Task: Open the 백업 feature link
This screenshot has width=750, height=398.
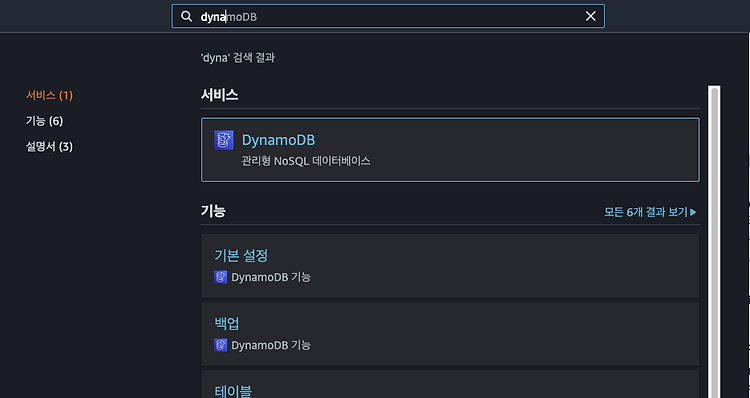Action: [227, 323]
